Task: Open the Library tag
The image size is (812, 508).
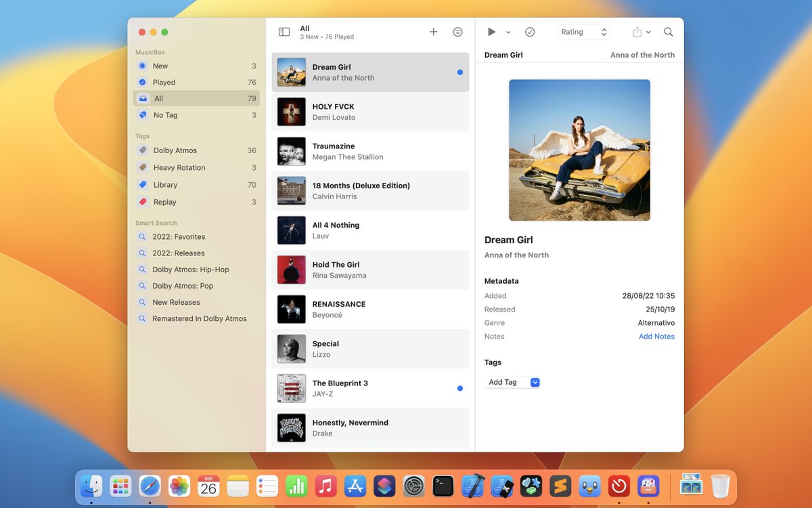Action: pos(196,184)
